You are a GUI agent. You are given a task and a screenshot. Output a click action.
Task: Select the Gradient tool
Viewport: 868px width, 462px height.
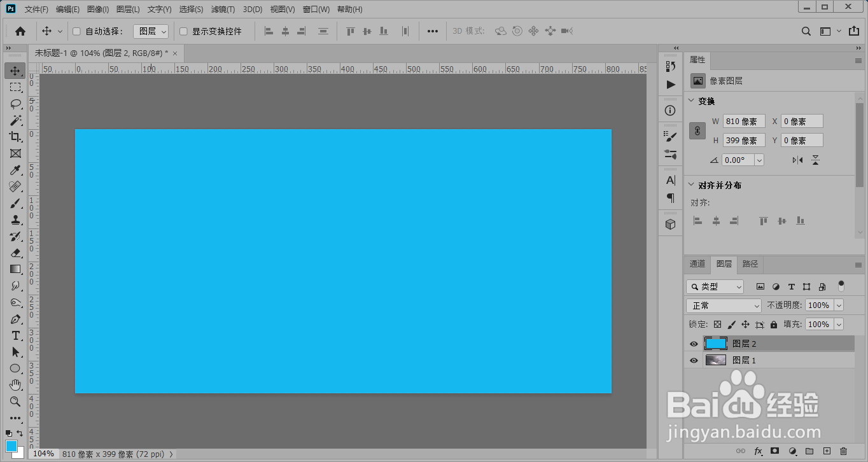15,269
